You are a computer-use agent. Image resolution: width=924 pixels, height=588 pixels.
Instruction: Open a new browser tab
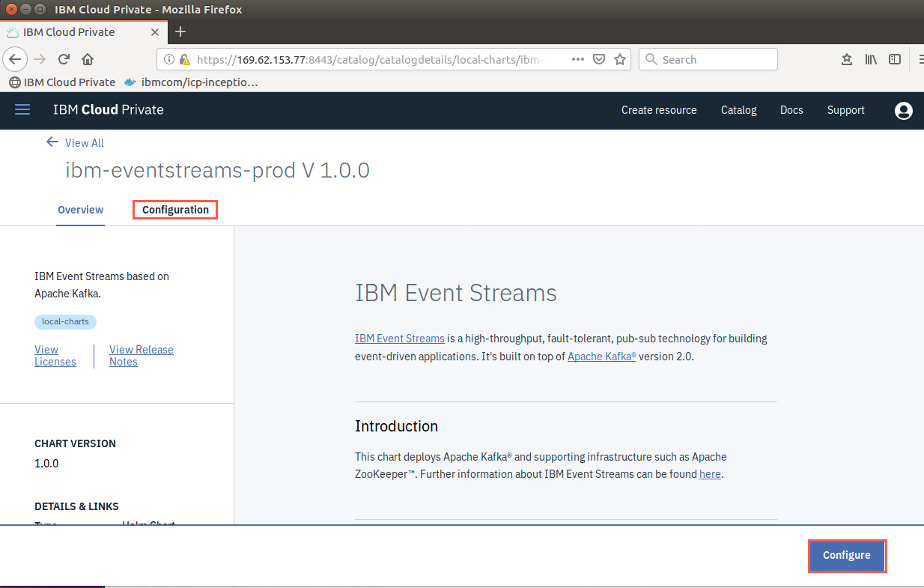pyautogui.click(x=180, y=32)
